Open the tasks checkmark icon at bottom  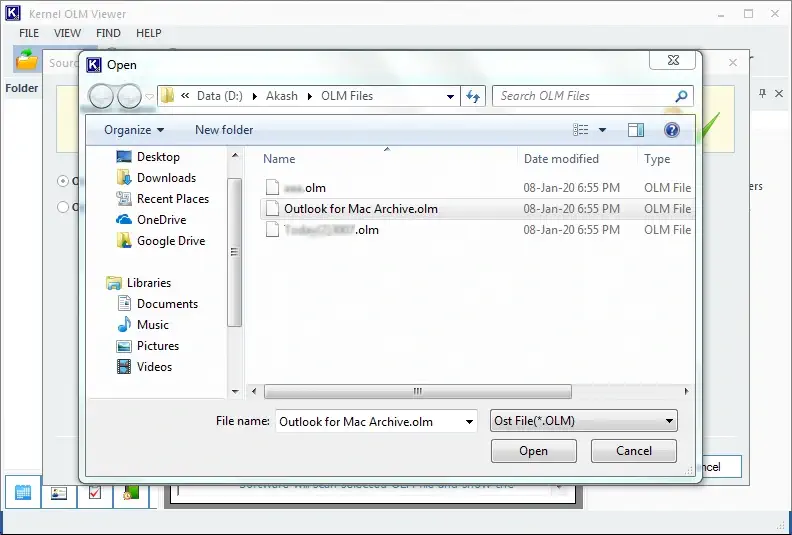94,493
